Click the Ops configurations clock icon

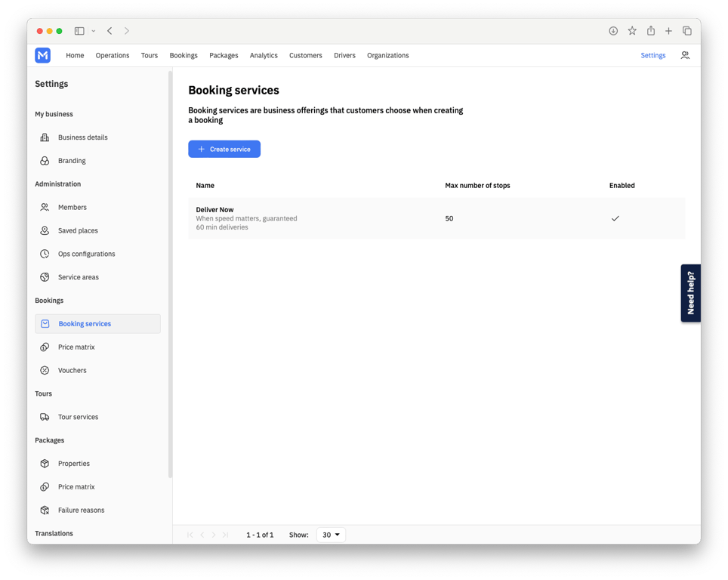[x=45, y=254]
